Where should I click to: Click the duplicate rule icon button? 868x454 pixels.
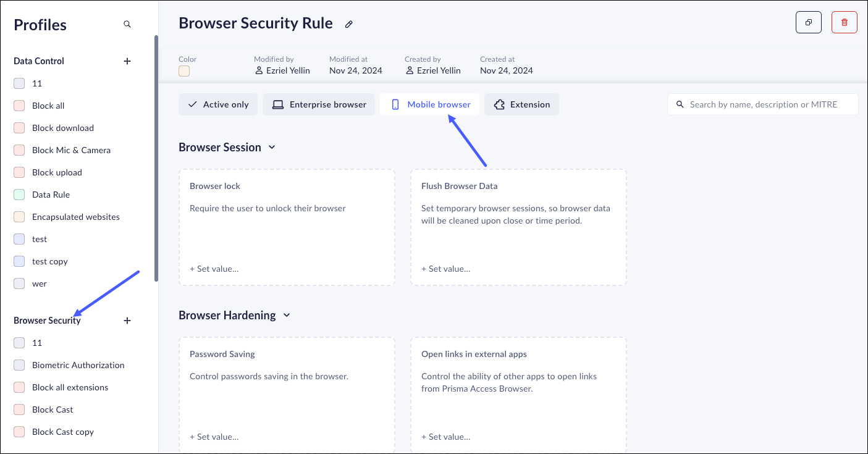(808, 23)
